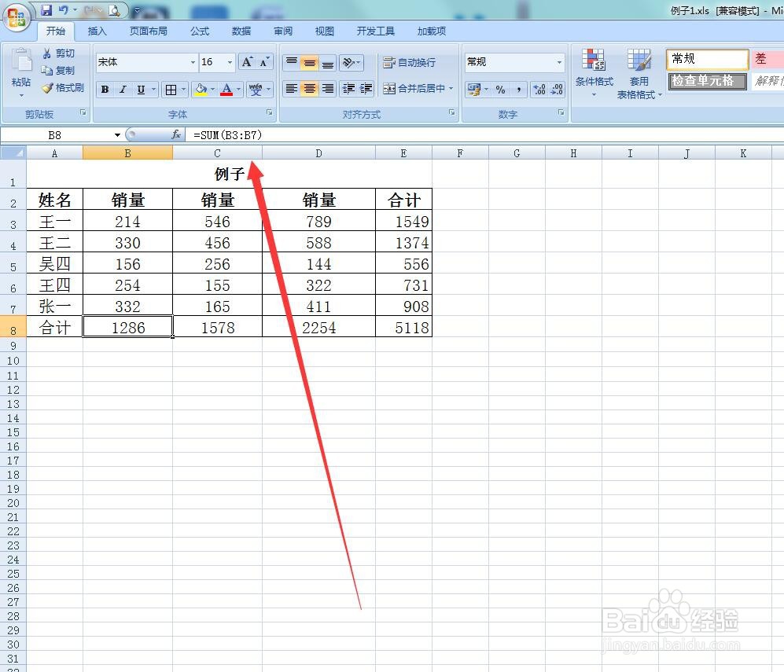Image resolution: width=784 pixels, height=672 pixels.
Task: Switch to the 插入 tab
Action: click(x=97, y=31)
